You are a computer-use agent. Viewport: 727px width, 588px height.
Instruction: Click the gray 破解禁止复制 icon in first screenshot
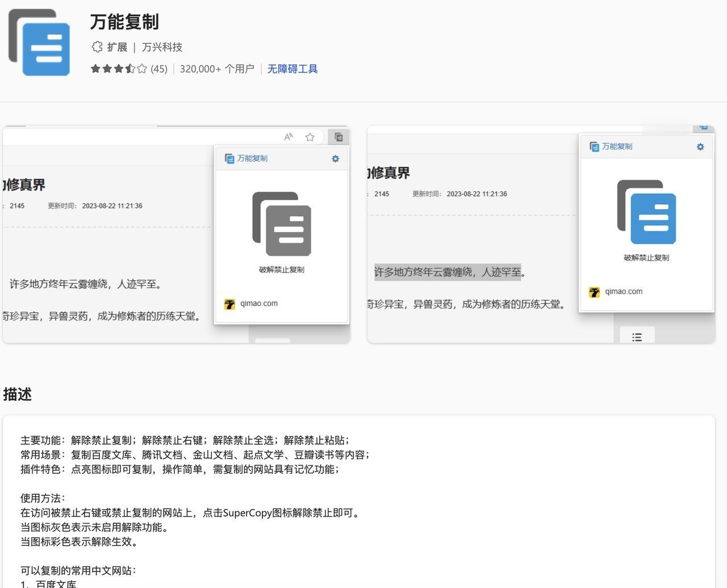click(282, 224)
